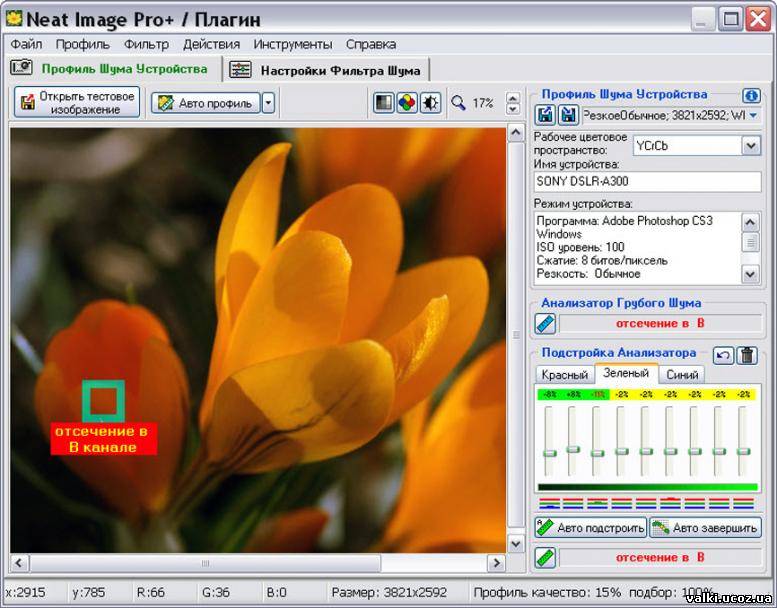This screenshot has width=777, height=608.
Task: Click the trash icon in analyzer tuning
Action: [x=747, y=354]
